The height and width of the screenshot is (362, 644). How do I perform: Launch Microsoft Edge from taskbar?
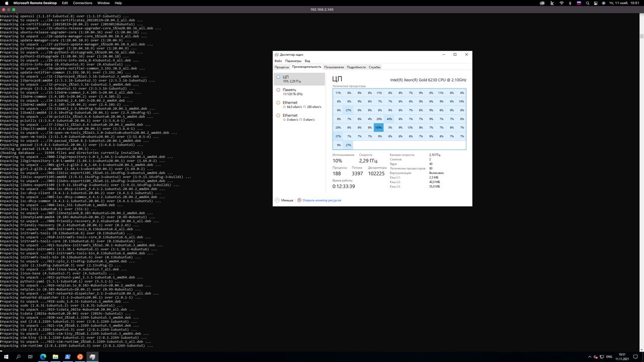[x=43, y=356]
